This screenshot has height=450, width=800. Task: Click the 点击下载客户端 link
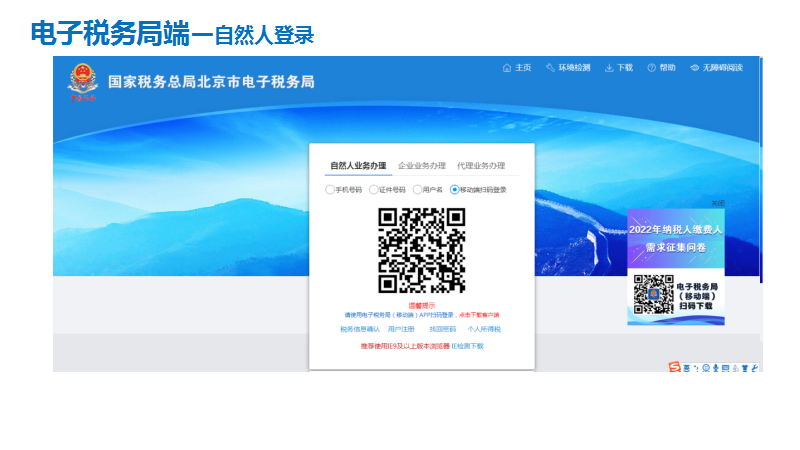[x=479, y=315]
